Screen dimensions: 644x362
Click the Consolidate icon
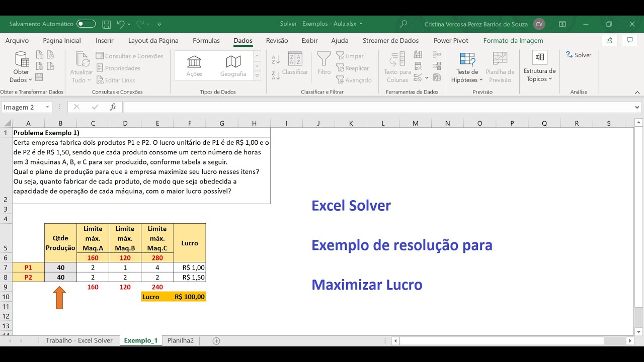coord(436,55)
